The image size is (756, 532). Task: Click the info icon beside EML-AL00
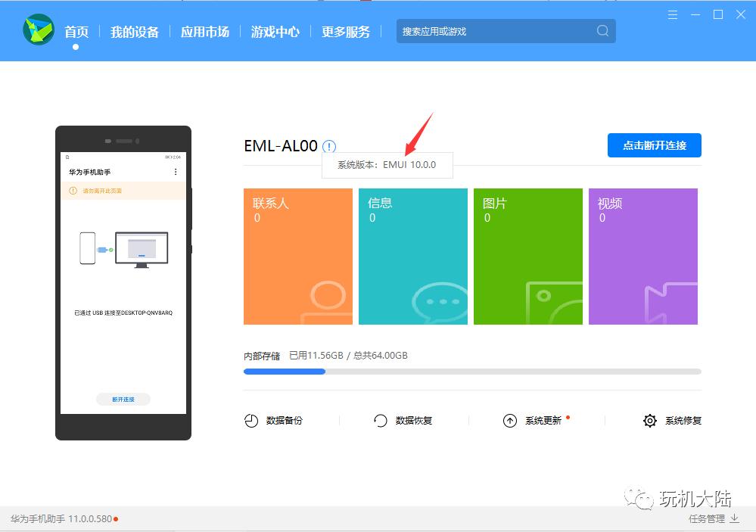(328, 146)
